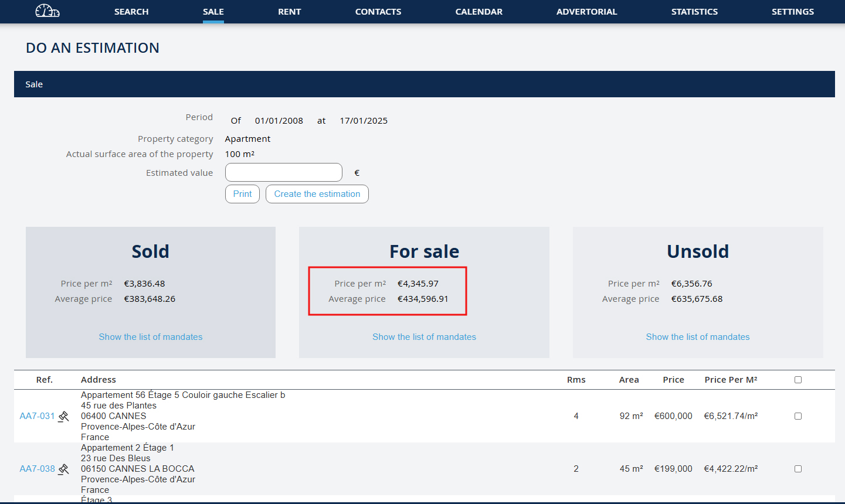845x504 pixels.
Task: Open property reference AA7-031 link
Action: pyautogui.click(x=37, y=416)
